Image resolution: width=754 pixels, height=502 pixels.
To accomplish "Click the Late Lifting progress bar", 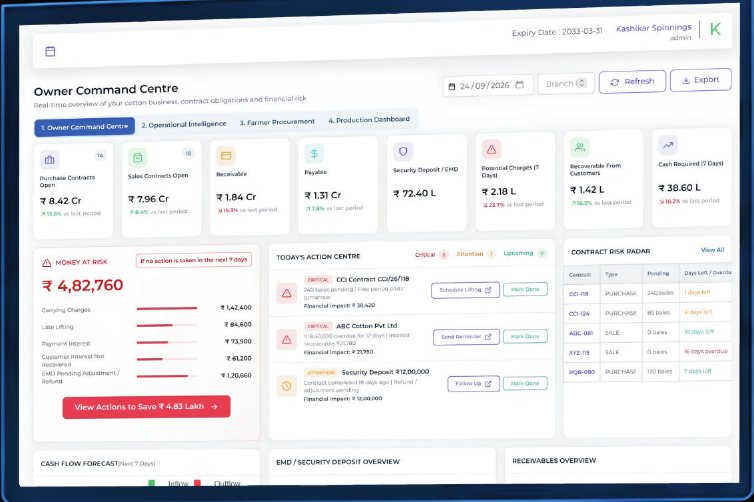I will [x=167, y=326].
